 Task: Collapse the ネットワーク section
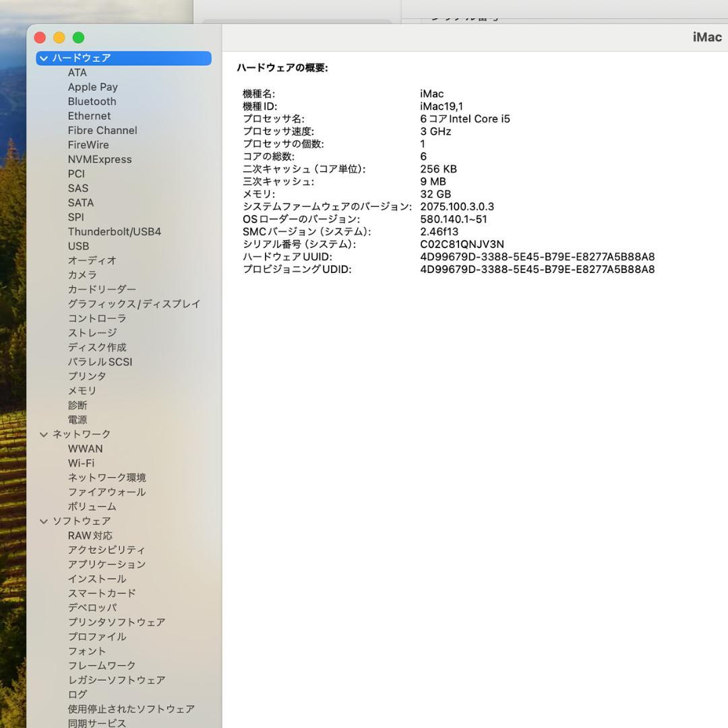tap(43, 434)
